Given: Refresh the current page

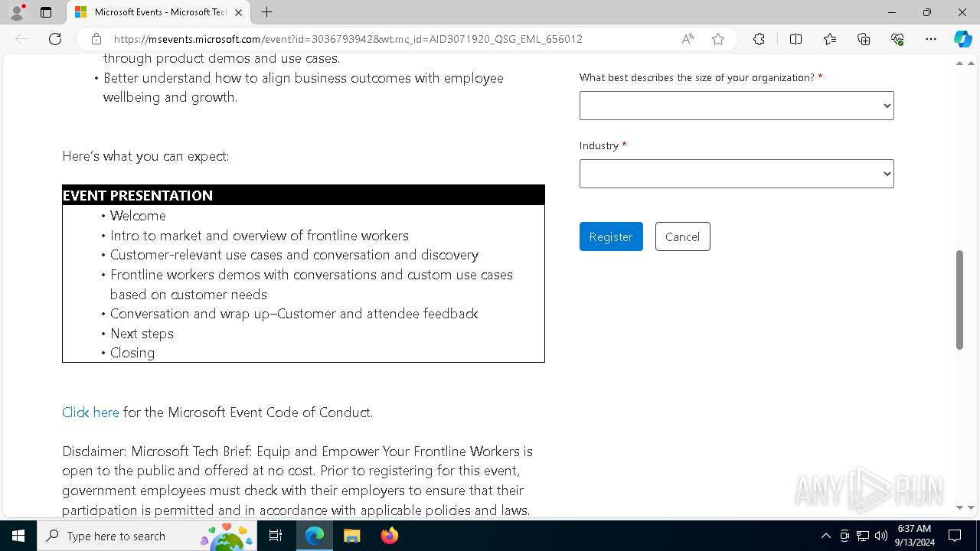Looking at the screenshot, I should tap(55, 39).
